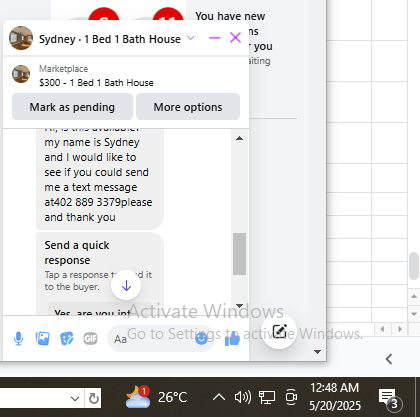
Task: Send a thumbs-up like
Action: 232,339
